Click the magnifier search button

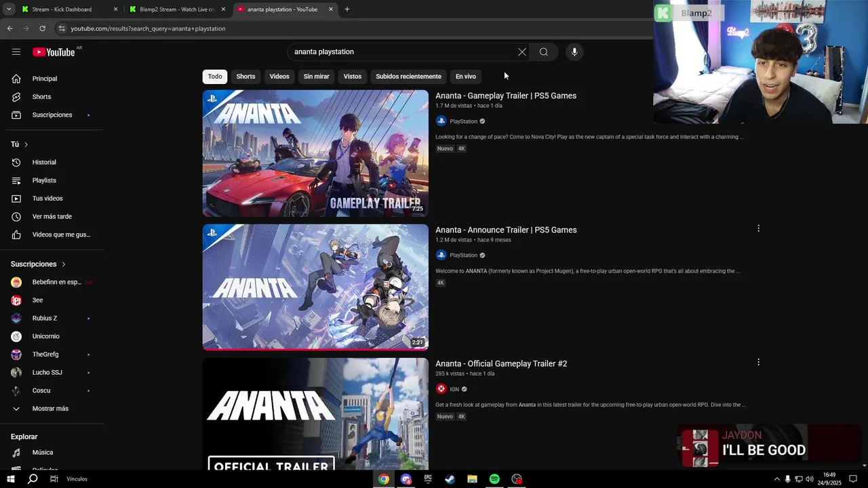point(544,52)
